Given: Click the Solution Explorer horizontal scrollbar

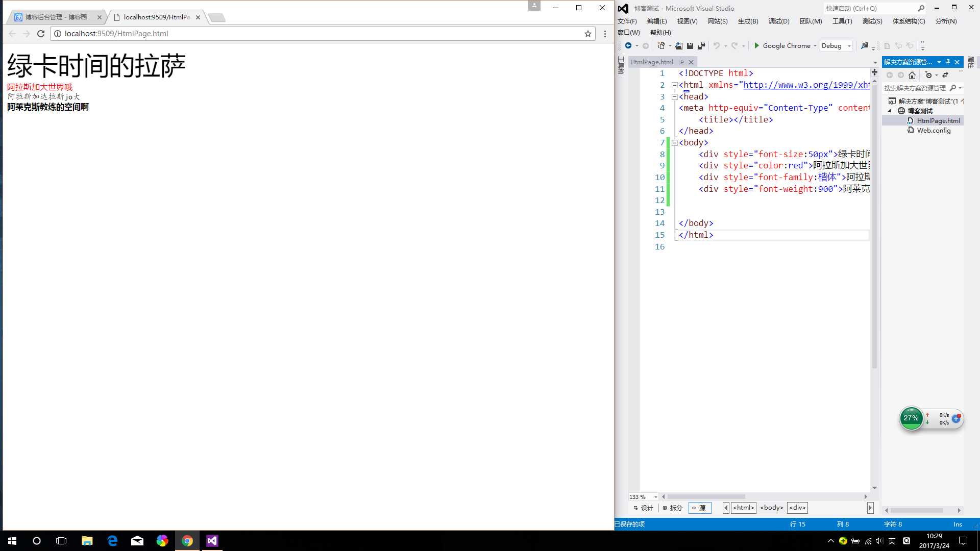Looking at the screenshot, I should (x=917, y=511).
